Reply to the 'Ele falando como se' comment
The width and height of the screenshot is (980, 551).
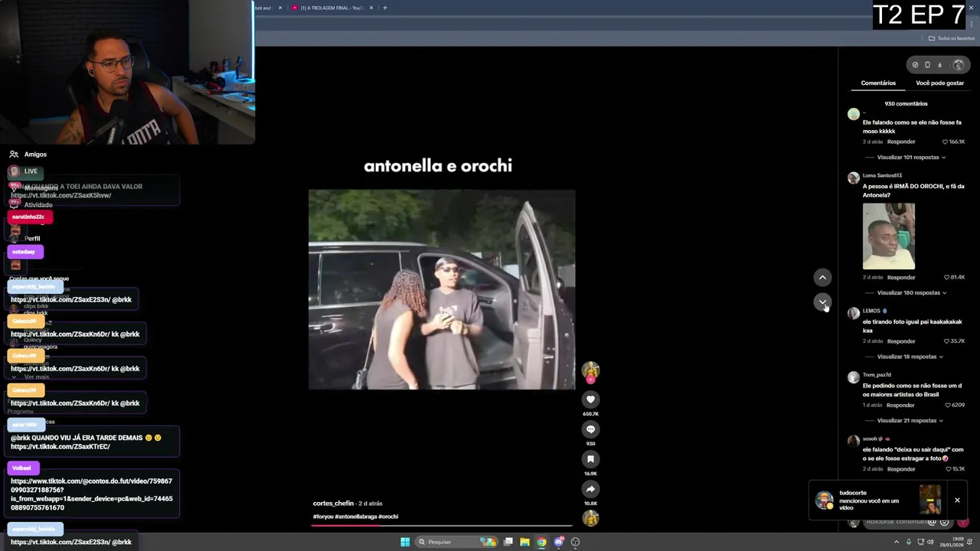901,142
